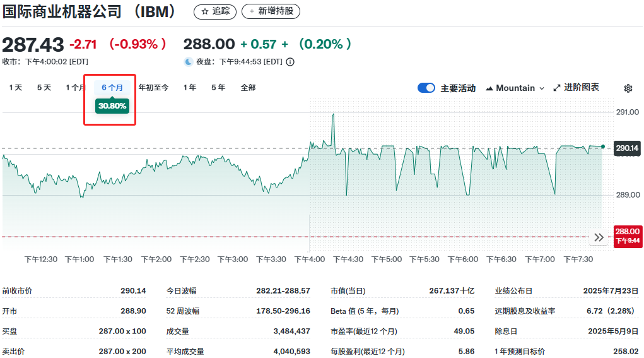
Task: Click the 开市 value 288.90
Action: coord(133,311)
